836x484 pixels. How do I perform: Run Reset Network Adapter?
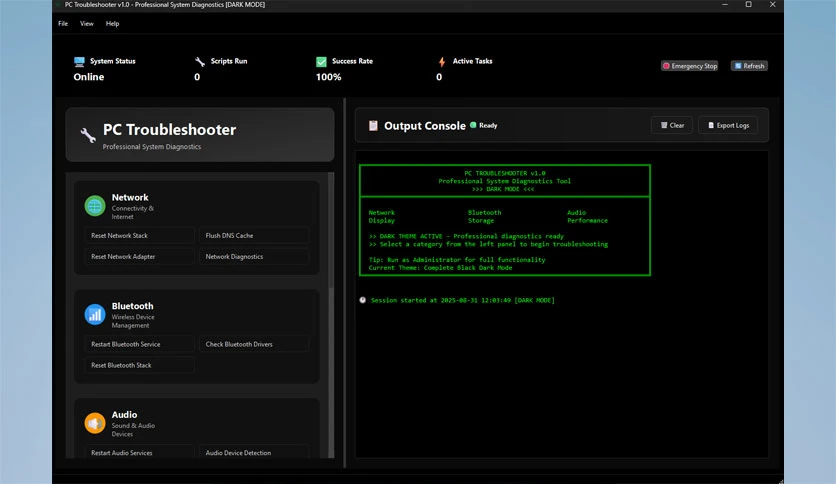click(x=139, y=256)
